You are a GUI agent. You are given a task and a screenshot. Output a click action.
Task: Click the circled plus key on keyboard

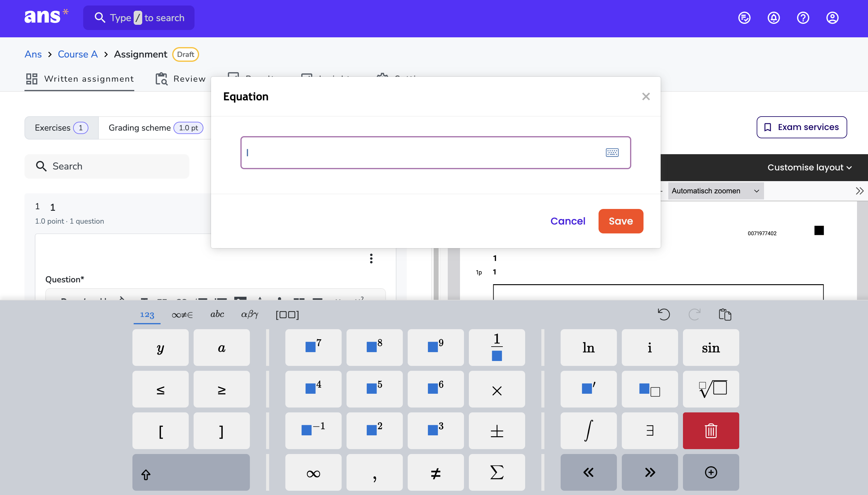[x=711, y=473]
